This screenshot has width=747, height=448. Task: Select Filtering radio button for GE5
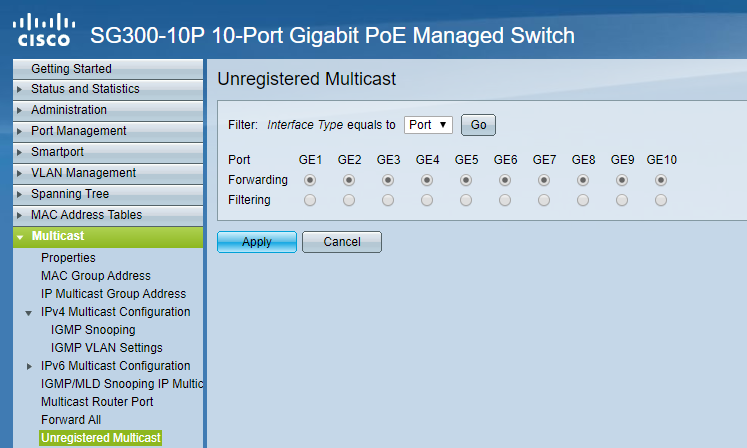click(x=466, y=200)
